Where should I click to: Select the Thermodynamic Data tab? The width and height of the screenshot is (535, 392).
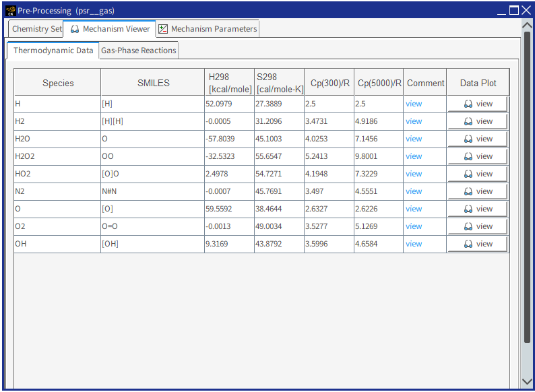click(53, 51)
